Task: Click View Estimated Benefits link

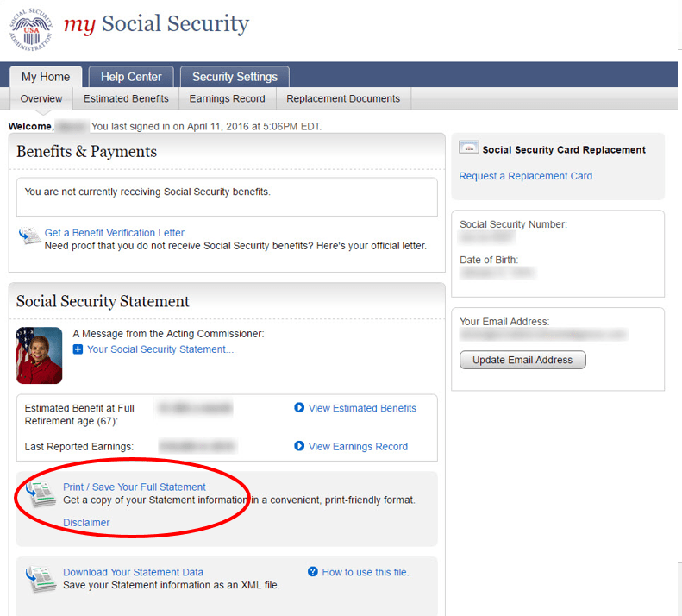Action: coord(362,408)
